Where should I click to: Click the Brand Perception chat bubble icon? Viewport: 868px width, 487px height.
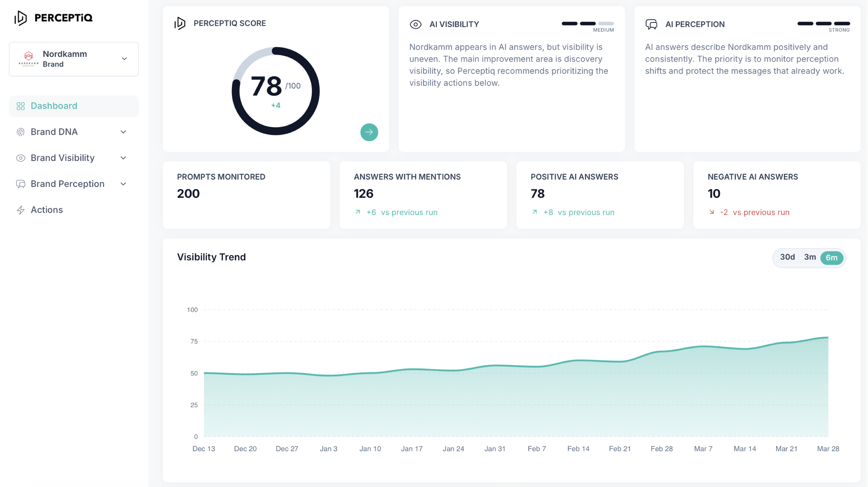pos(20,184)
